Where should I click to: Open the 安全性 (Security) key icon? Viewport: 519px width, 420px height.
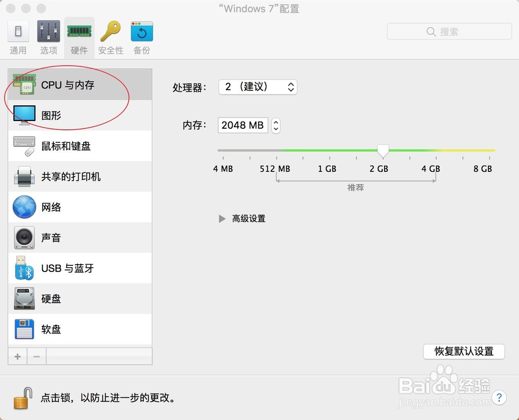tap(111, 32)
